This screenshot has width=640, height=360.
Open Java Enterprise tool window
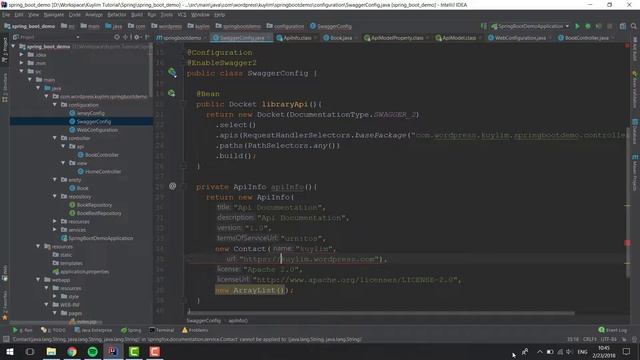[93, 330]
